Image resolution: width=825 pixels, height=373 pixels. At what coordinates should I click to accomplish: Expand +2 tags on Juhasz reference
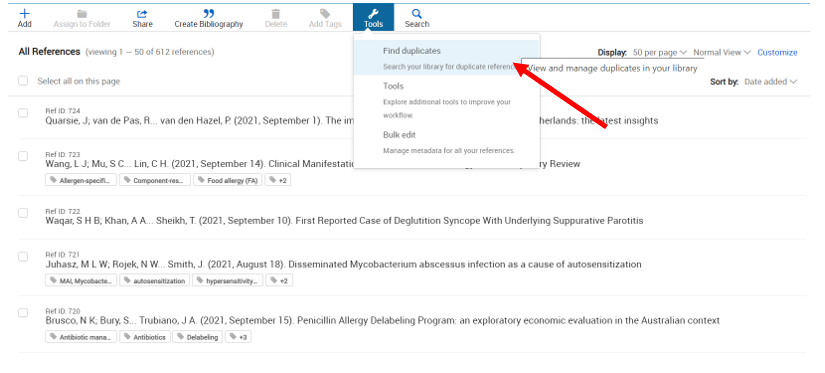279,281
